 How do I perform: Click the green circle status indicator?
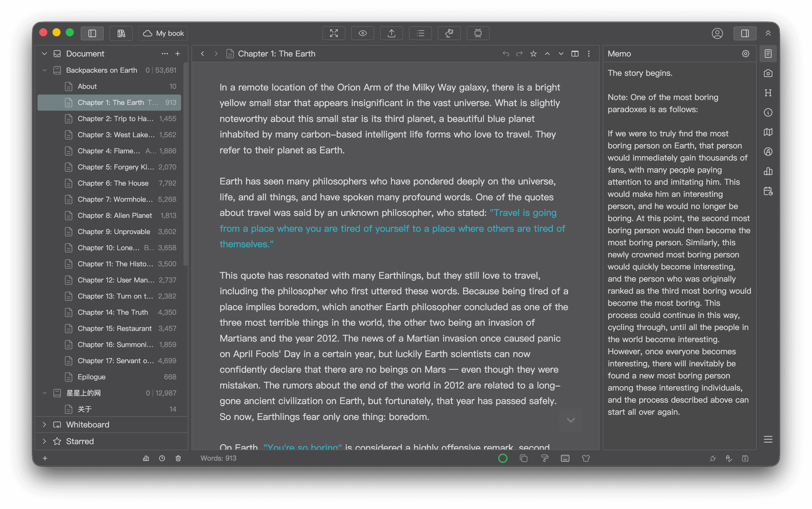pyautogui.click(x=503, y=458)
